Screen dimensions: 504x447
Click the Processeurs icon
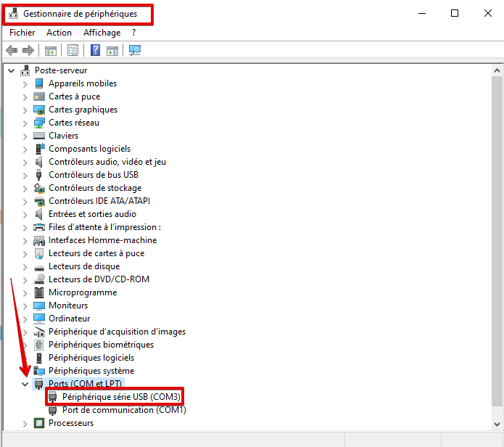(39, 423)
